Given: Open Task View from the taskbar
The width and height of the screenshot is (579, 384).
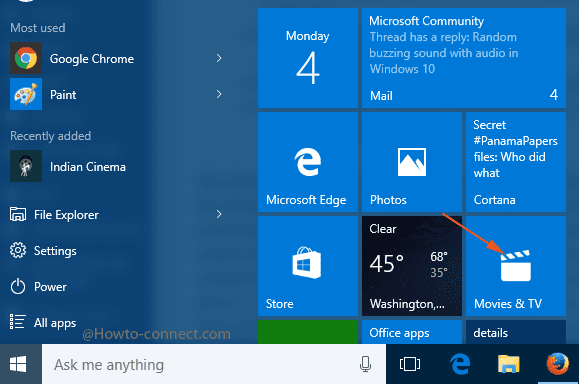Looking at the screenshot, I should (410, 364).
